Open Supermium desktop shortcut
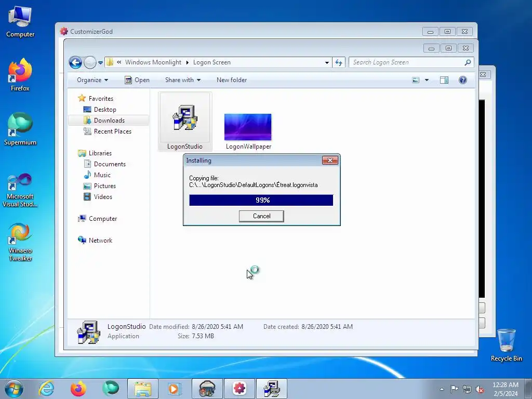 tap(20, 129)
